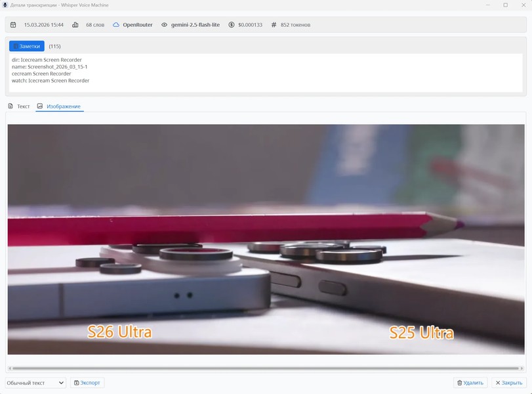Screen dimensions: 532x394
Task: Click the horizontal scrollbar under the image
Action: 266,368
